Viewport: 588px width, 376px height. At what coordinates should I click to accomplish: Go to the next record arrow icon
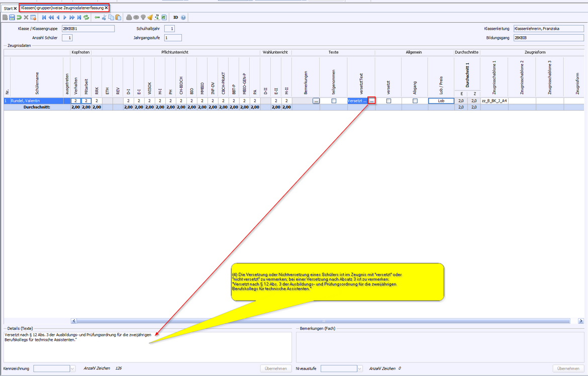coord(65,18)
